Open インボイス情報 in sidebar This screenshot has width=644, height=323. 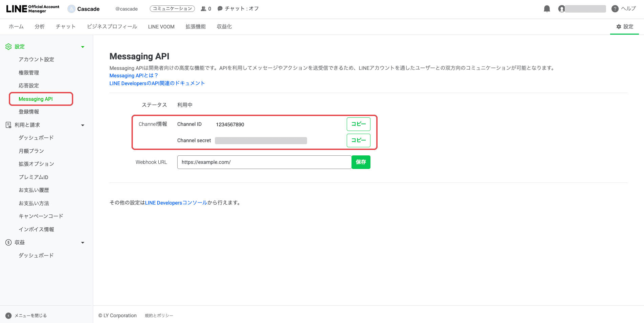[36, 229]
